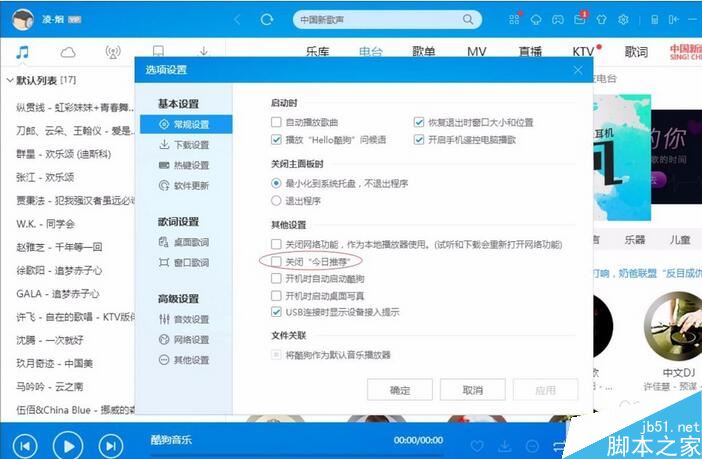Check the 关闭"今日推荐" option
The image size is (702, 459).
click(x=276, y=262)
